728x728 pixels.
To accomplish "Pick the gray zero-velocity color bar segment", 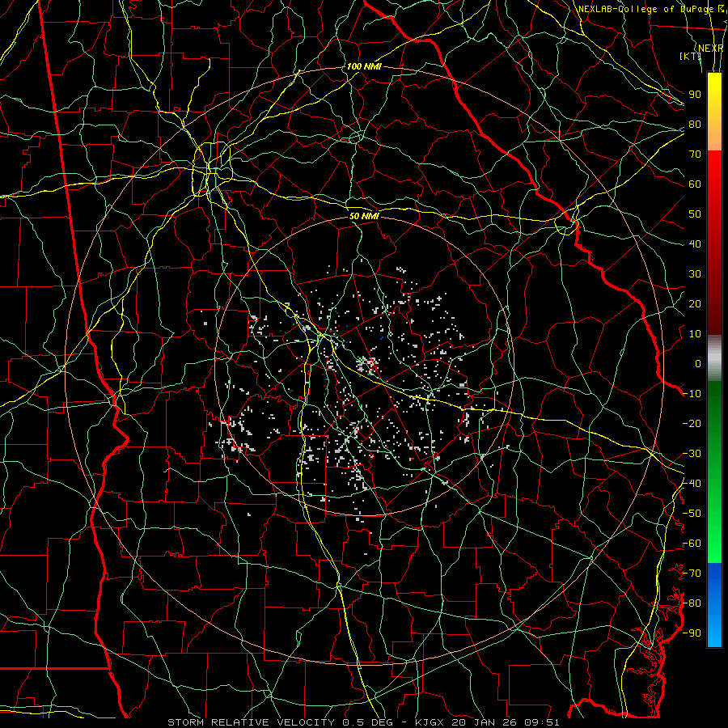I will pos(714,358).
